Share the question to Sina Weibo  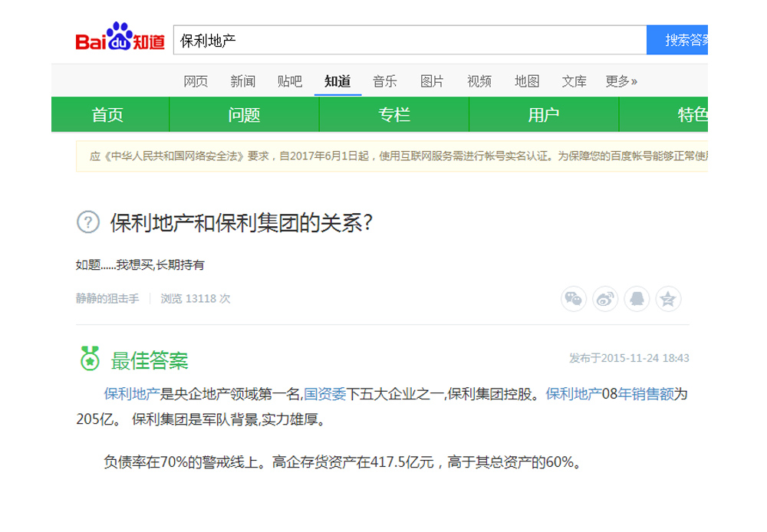click(x=605, y=299)
